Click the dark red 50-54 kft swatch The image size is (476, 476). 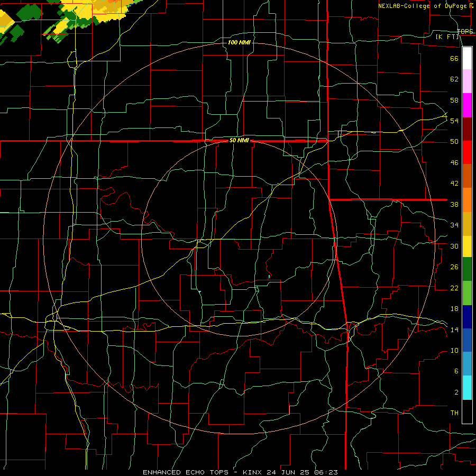pyautogui.click(x=467, y=129)
